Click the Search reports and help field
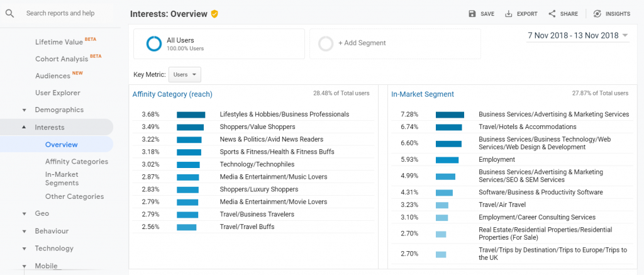Viewport: 644px width, 275px height. [x=60, y=13]
